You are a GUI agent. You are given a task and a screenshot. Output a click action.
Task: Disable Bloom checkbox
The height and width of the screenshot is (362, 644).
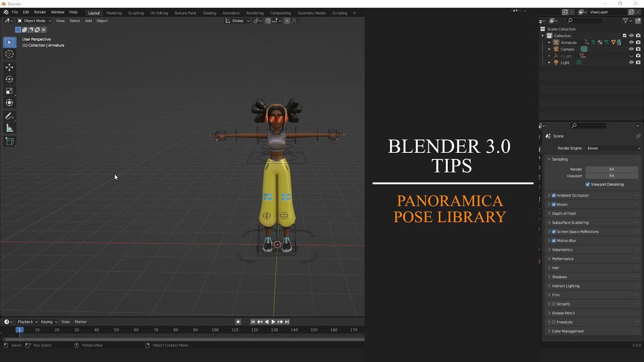click(554, 205)
